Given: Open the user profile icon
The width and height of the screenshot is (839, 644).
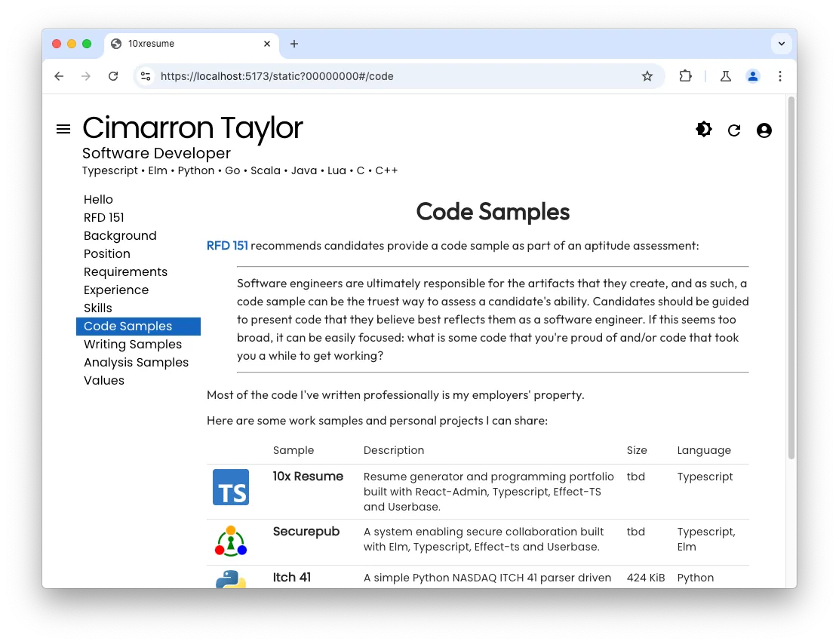Looking at the screenshot, I should pos(764,130).
